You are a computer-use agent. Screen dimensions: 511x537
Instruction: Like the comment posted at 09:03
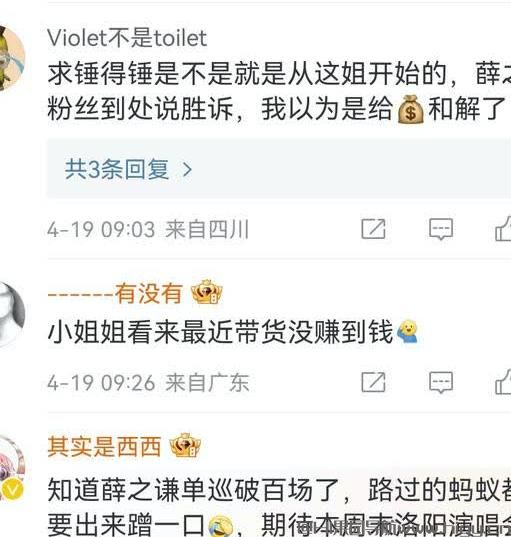click(x=503, y=228)
